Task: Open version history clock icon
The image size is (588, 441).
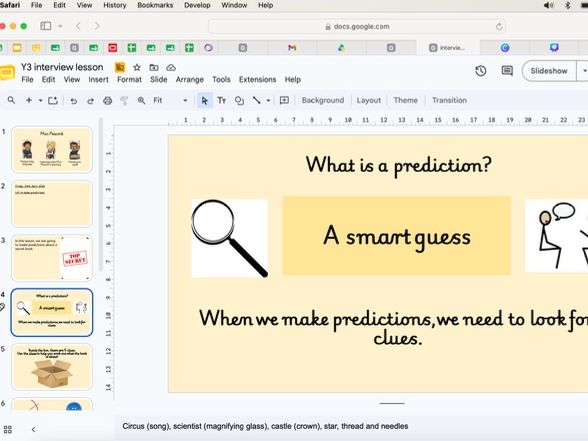Action: [481, 71]
